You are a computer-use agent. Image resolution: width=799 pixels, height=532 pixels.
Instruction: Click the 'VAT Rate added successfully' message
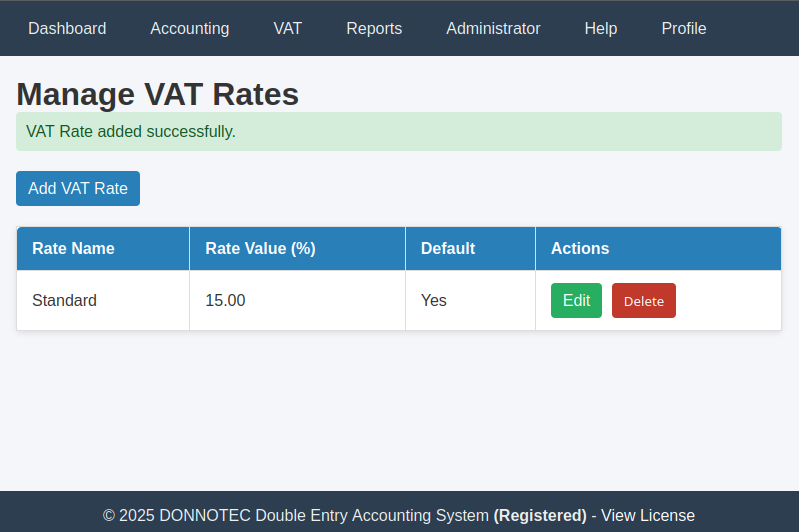click(x=399, y=131)
